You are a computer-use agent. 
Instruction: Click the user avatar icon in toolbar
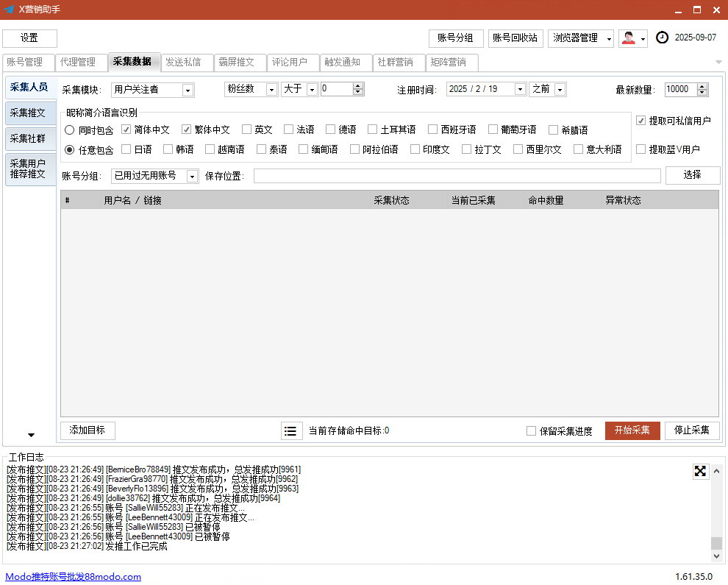[x=628, y=38]
